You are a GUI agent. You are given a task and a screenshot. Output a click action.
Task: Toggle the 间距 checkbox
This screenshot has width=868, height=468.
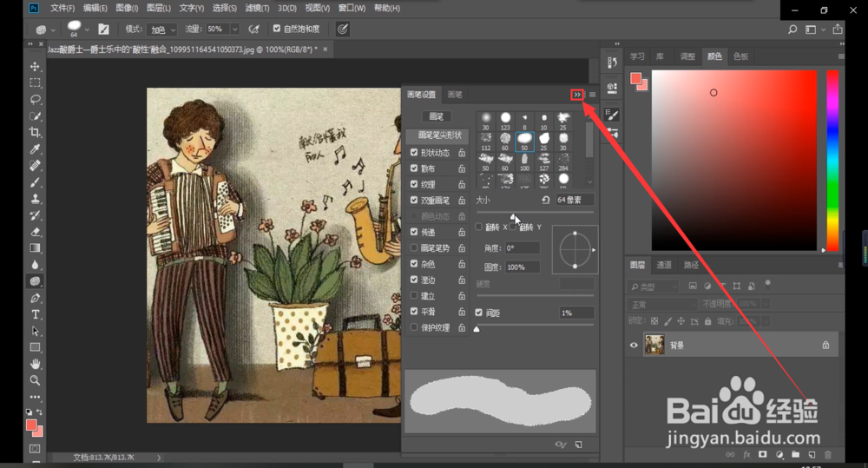[x=479, y=313]
